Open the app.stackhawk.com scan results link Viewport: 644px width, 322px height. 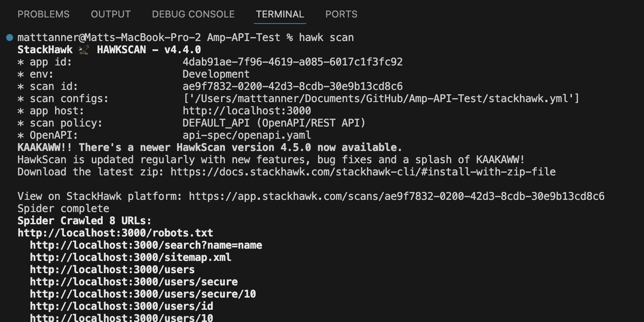(x=396, y=196)
